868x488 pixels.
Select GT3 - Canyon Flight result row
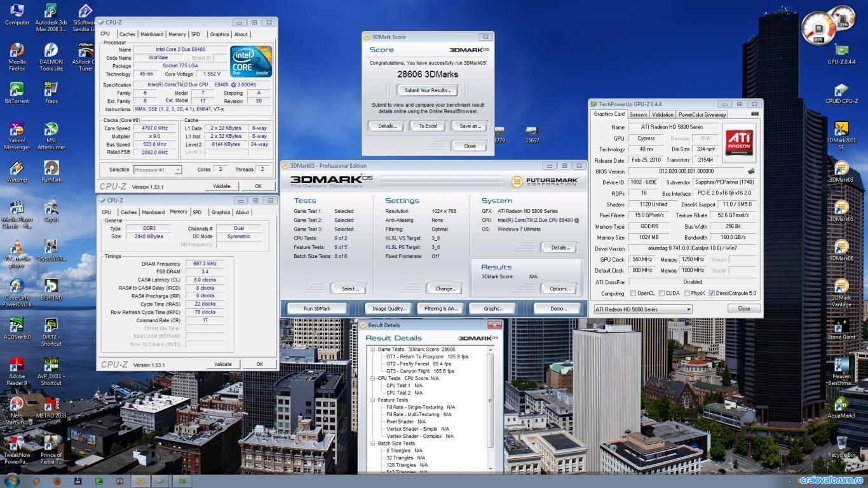click(x=420, y=371)
